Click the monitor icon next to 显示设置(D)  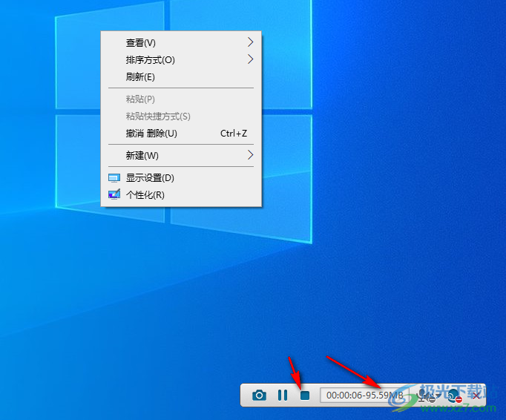(114, 178)
